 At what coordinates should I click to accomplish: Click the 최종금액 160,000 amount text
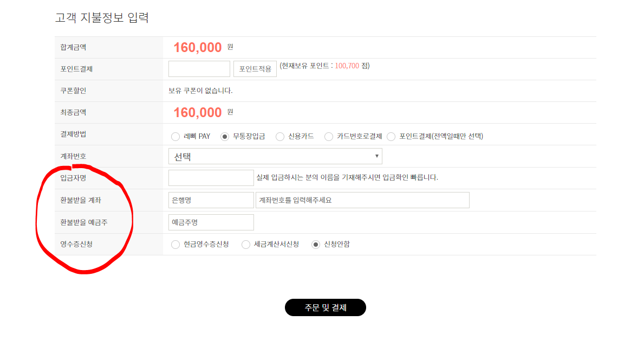(198, 112)
